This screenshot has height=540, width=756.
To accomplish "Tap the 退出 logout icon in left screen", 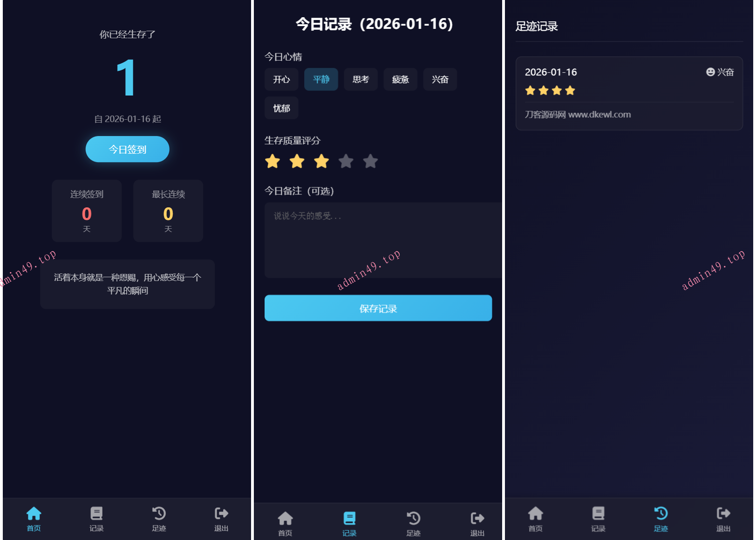I will coord(221,513).
